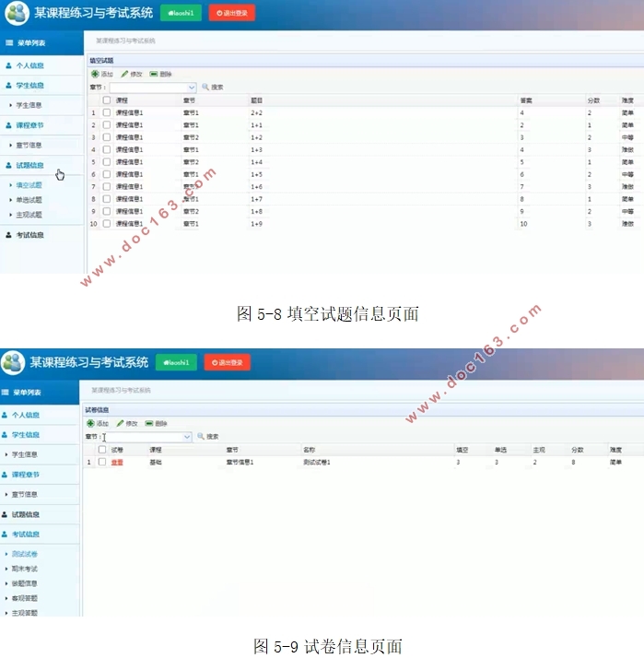644x658 pixels.
Task: Click the 个人信息 user icon in Figure 5-8 sidebar
Action: click(8, 65)
